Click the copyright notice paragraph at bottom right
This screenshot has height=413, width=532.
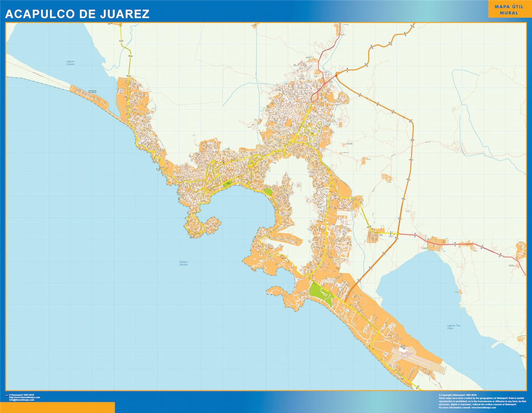(x=481, y=401)
